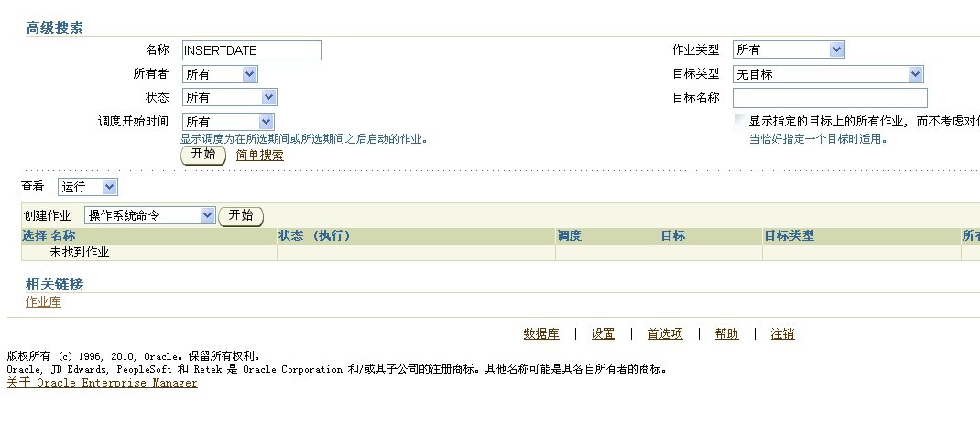Open the 首选项 footer link
This screenshot has width=980, height=436.
pyautogui.click(x=665, y=334)
